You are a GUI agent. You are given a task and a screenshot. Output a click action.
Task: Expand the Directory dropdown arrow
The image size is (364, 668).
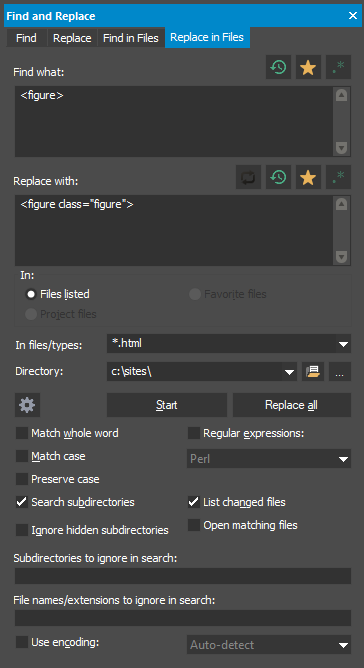click(289, 371)
